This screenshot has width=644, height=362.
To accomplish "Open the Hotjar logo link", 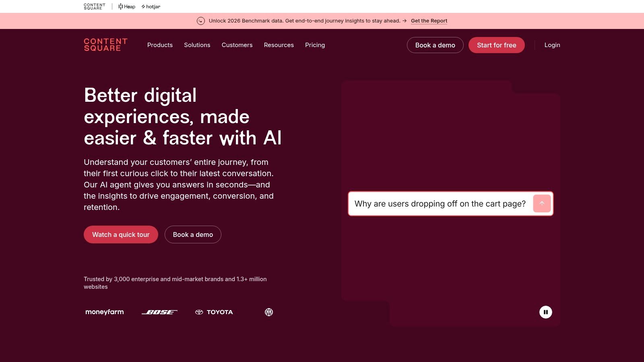I will [151, 7].
